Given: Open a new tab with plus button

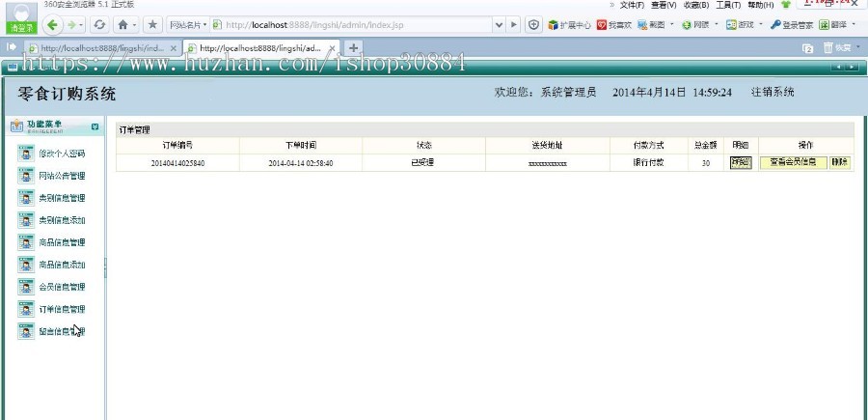Looking at the screenshot, I should click(353, 47).
